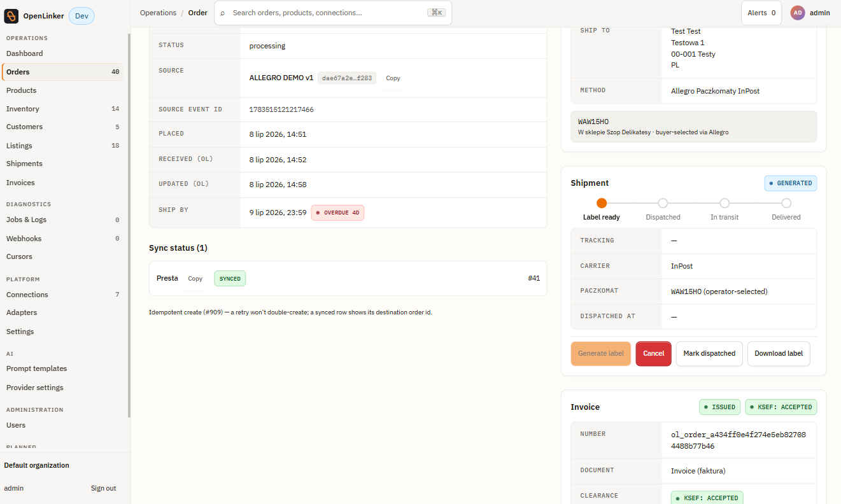
Task: Click the search magnifier icon
Action: tap(222, 13)
